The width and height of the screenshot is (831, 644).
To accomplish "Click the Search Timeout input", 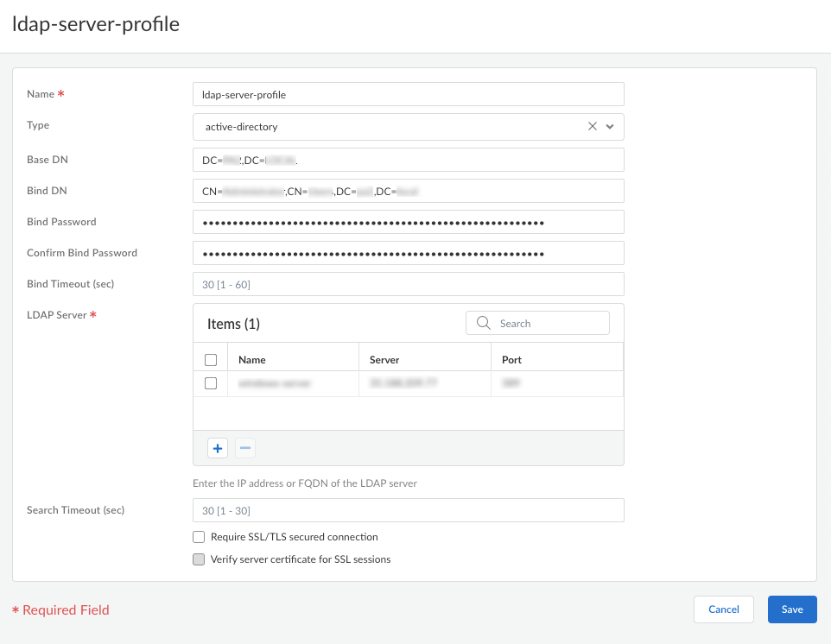I will [x=408, y=510].
